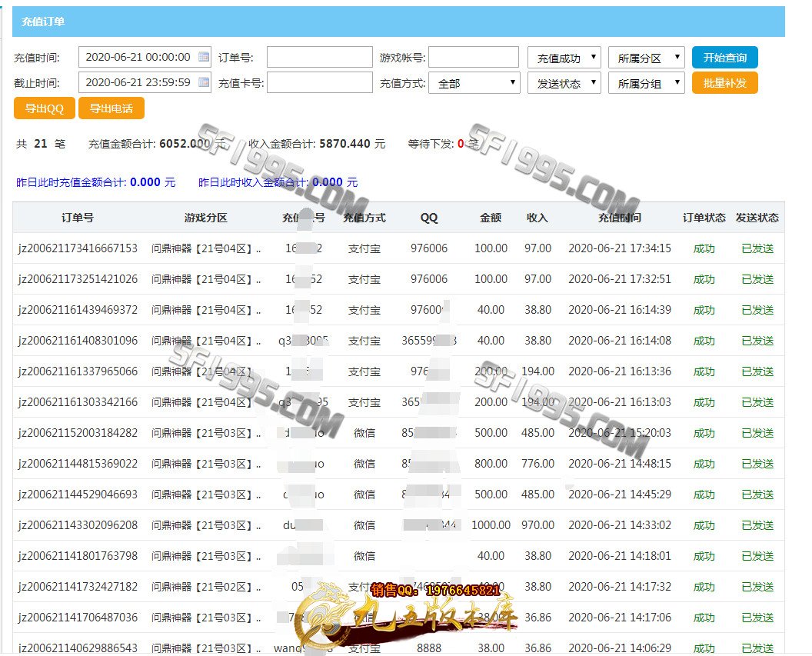This screenshot has width=812, height=656.
Task: Click the 充值时间 start date field
Action: (138, 57)
